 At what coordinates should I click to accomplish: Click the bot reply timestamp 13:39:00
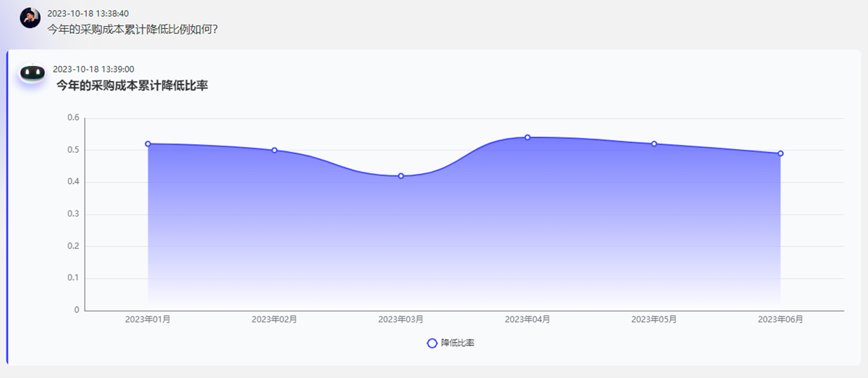tap(93, 70)
